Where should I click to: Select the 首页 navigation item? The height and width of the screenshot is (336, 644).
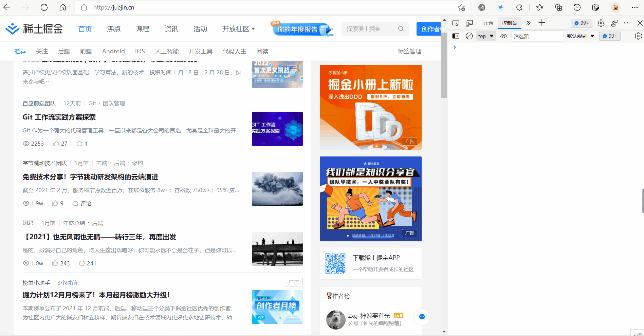85,29
